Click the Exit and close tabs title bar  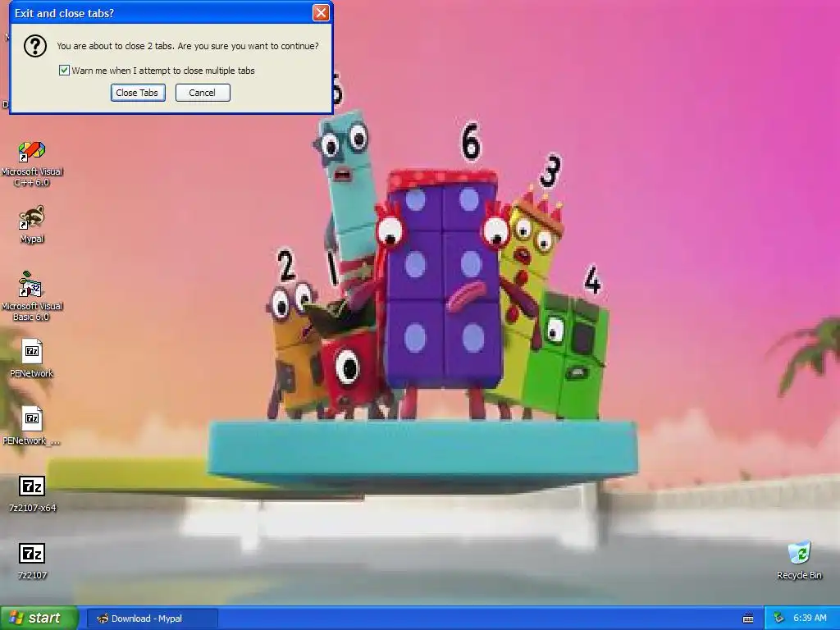pos(161,13)
